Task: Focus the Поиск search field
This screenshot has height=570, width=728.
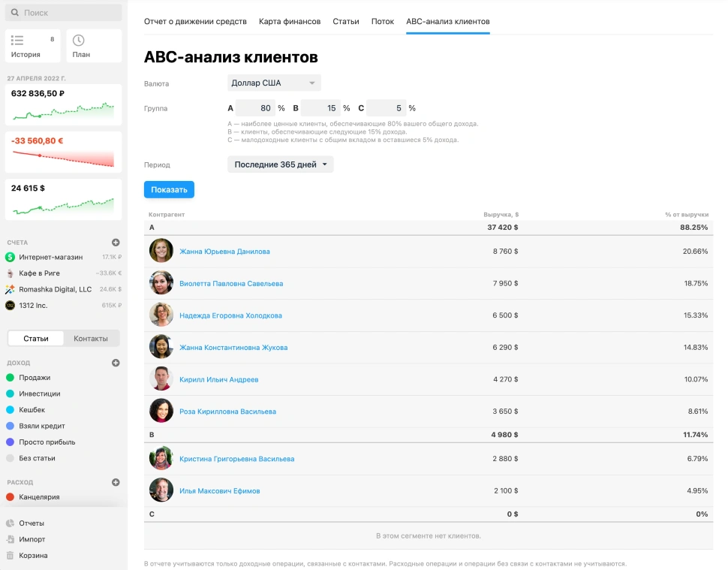Action: pyautogui.click(x=64, y=13)
